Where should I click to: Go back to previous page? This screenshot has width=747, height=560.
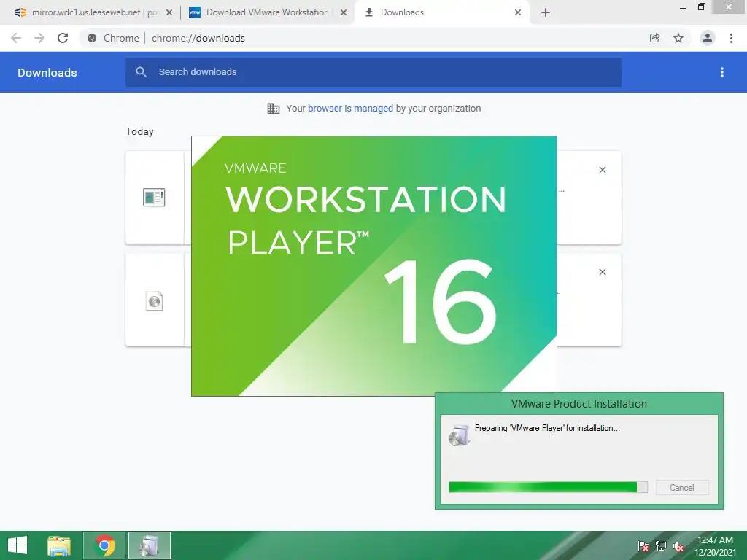pyautogui.click(x=16, y=38)
